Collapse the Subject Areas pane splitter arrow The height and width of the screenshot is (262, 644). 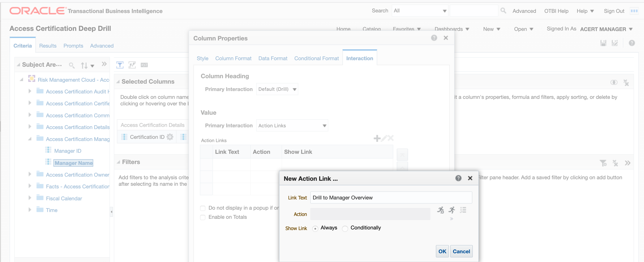(111, 212)
